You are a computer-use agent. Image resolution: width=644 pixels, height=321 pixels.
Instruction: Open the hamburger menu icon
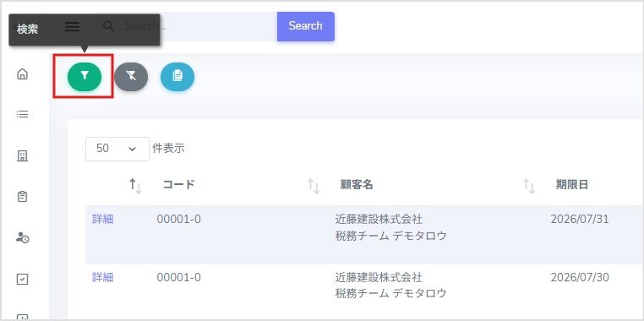pyautogui.click(x=73, y=27)
